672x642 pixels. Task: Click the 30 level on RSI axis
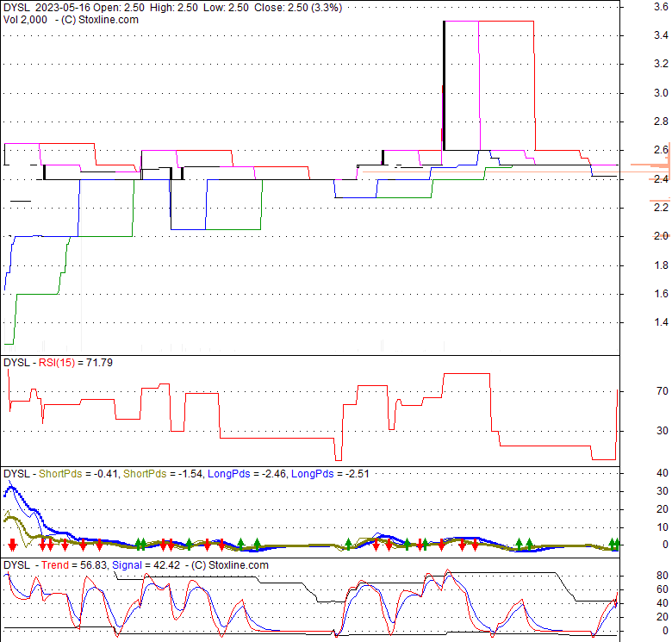tap(663, 431)
